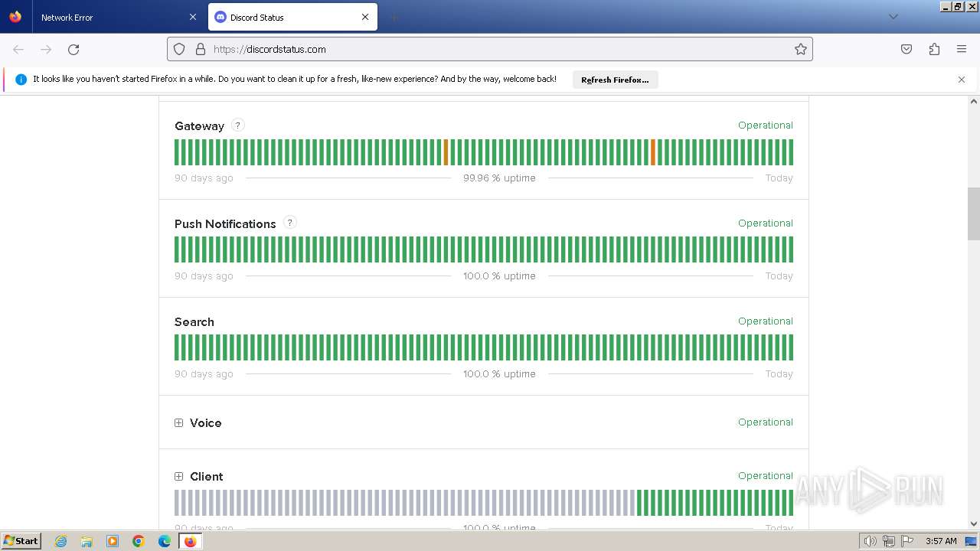Switch to the Network Error tab

point(110,17)
